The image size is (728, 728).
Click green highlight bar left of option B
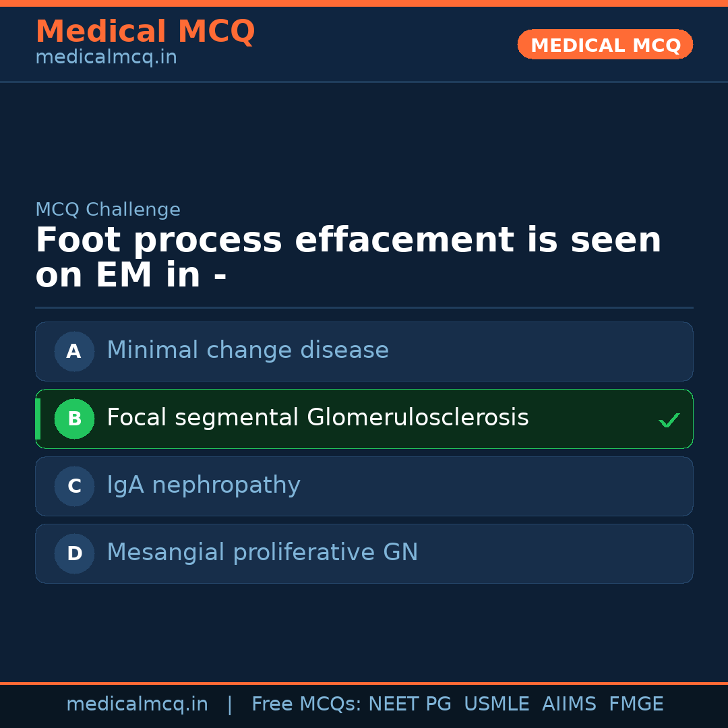[x=38, y=419]
